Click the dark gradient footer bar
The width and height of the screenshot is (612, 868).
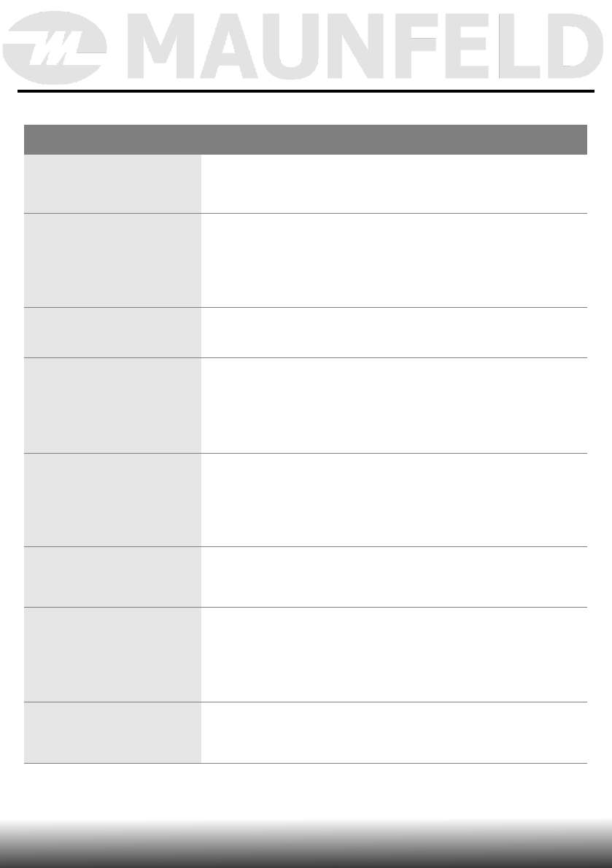click(306, 846)
